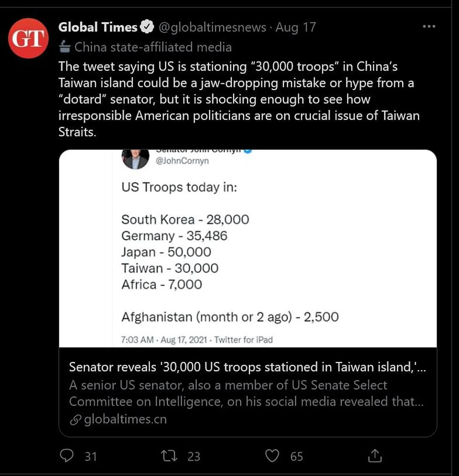Viewport: 459px width, 476px height.
Task: Open the Aug 17 tweet timestamp
Action: point(296,27)
